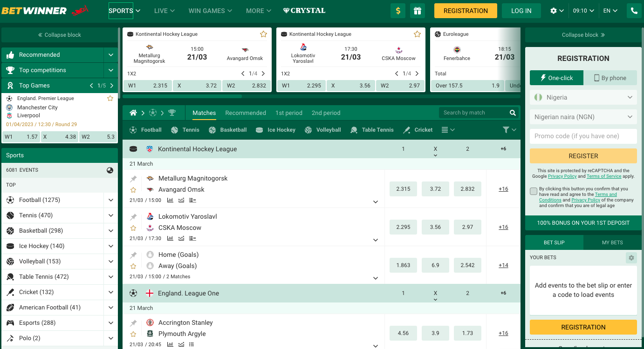
Task: Open the gift bonuses icon
Action: 418,11
